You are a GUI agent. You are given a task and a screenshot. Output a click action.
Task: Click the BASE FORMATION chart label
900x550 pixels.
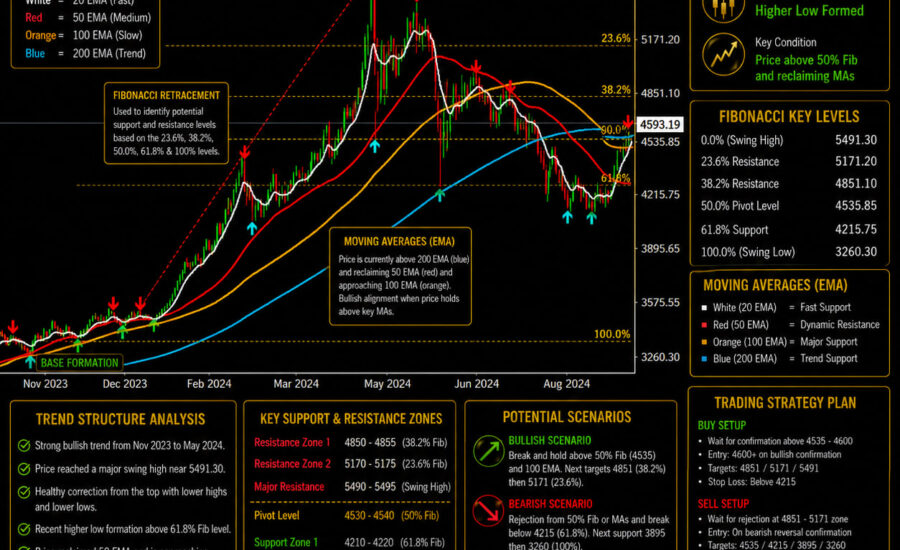80,363
